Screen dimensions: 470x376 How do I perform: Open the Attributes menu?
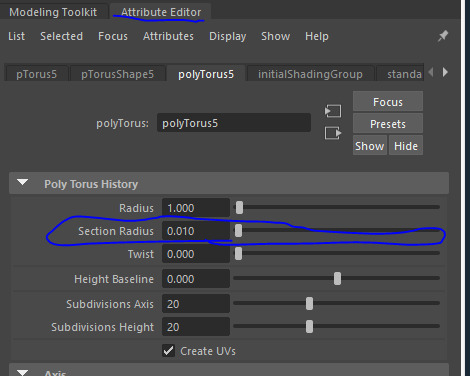tap(168, 36)
